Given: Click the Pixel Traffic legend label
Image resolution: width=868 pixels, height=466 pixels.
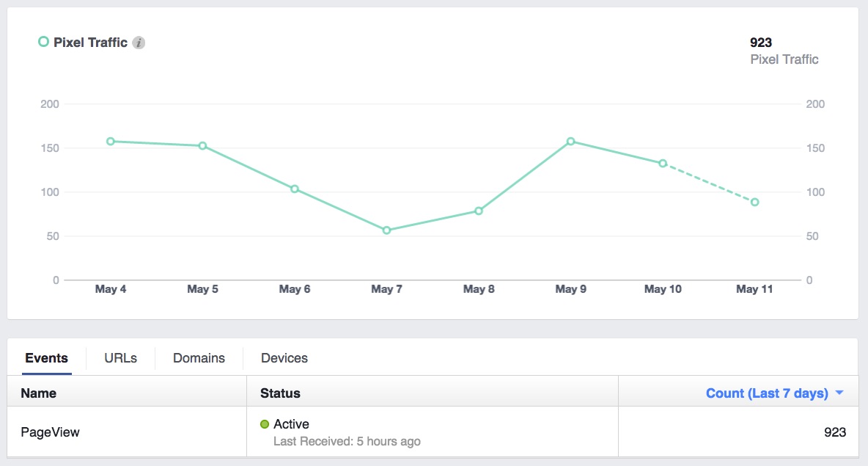Looking at the screenshot, I should (90, 43).
